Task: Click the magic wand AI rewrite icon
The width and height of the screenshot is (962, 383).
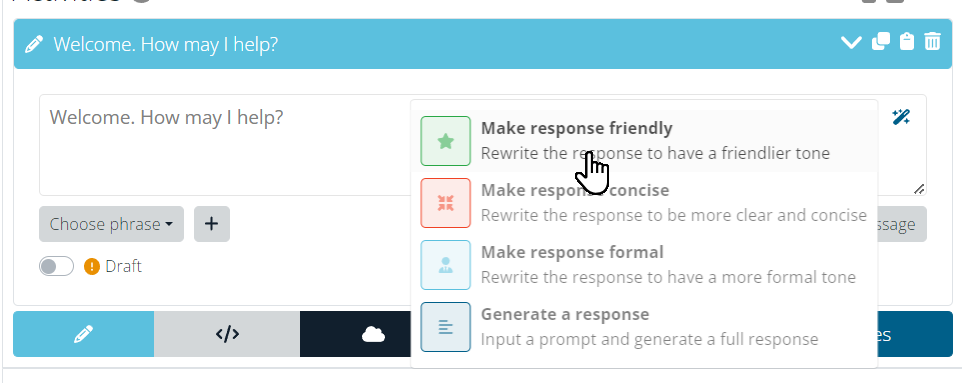Action: [901, 117]
